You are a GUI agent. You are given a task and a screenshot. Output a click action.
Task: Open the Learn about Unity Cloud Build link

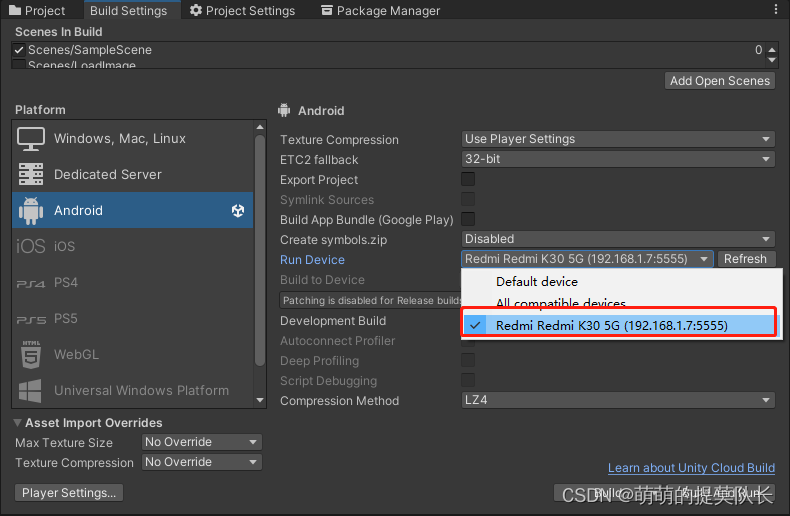tap(691, 468)
